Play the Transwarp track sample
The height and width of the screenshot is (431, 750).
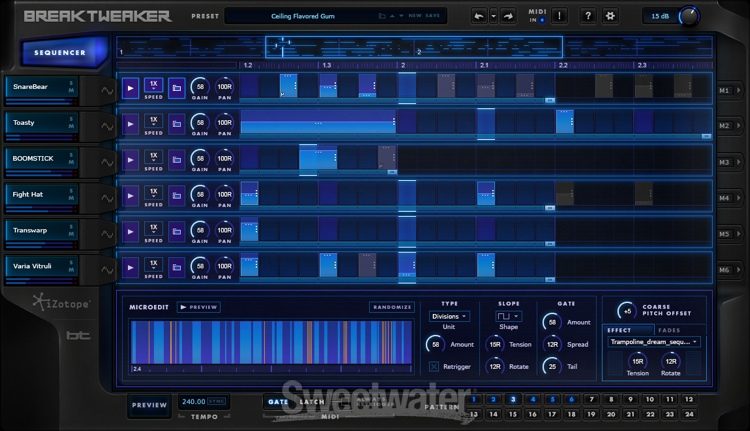130,232
